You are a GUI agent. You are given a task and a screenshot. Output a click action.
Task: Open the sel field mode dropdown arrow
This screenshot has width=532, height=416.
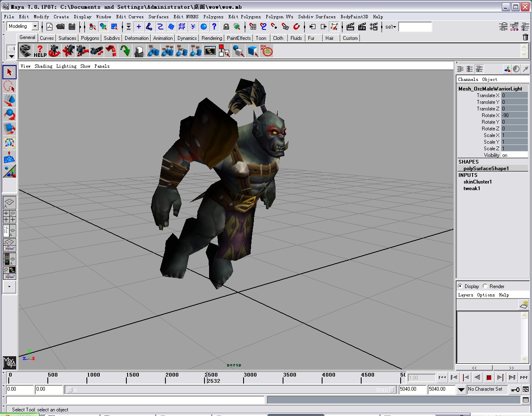coord(394,27)
